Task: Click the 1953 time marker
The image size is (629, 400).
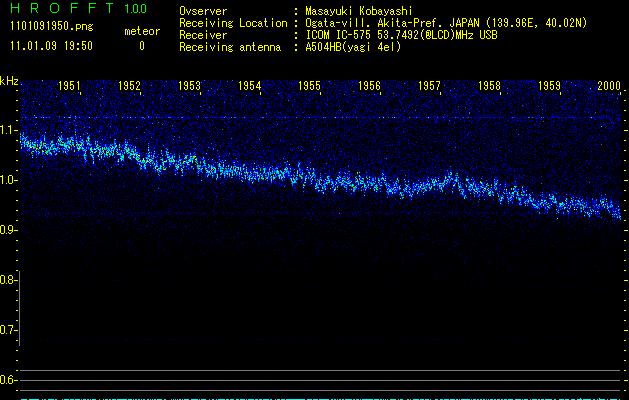Action: pyautogui.click(x=190, y=87)
